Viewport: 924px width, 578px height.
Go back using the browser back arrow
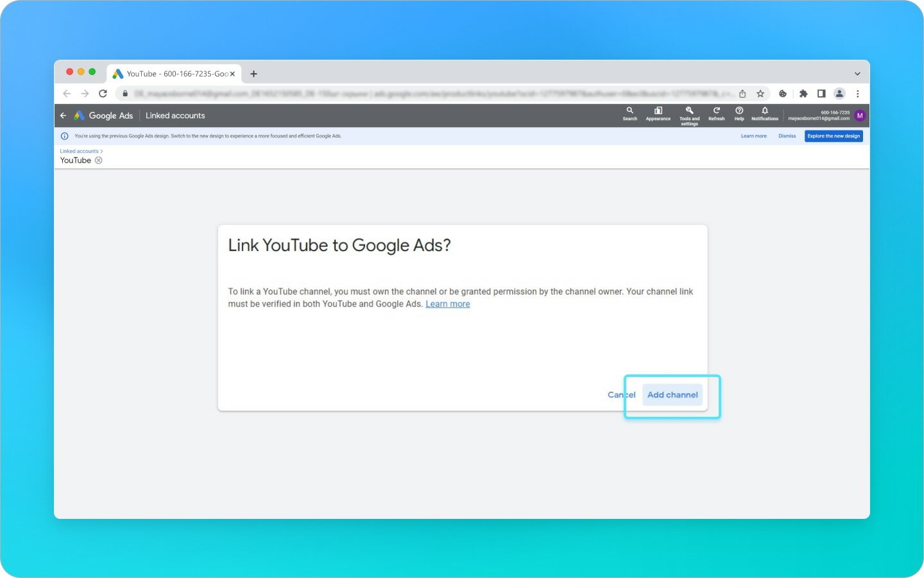click(67, 94)
